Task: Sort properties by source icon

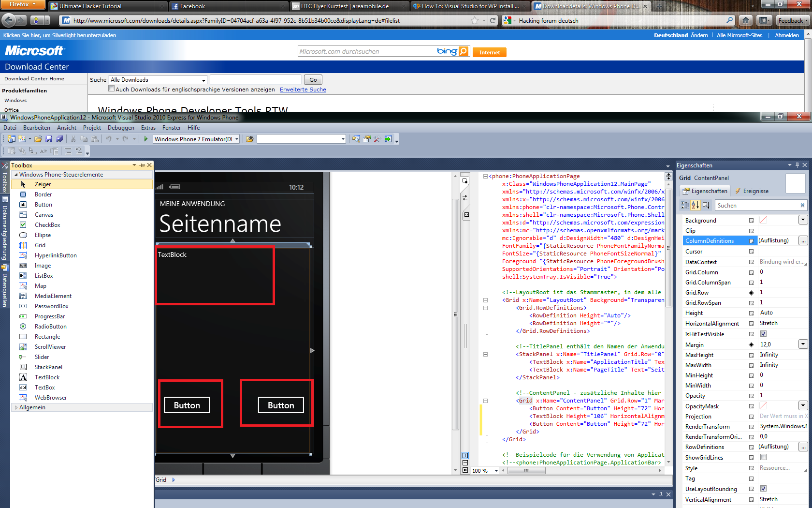Action: click(x=706, y=205)
